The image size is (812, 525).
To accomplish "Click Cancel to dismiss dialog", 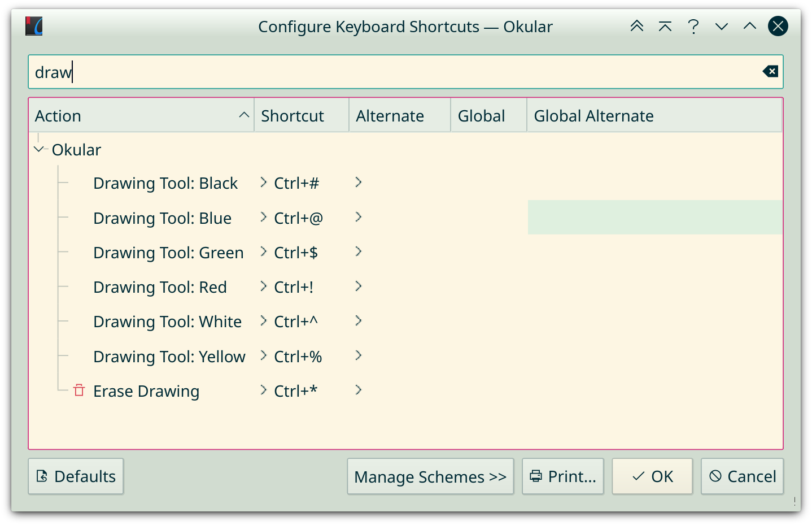I will [743, 476].
